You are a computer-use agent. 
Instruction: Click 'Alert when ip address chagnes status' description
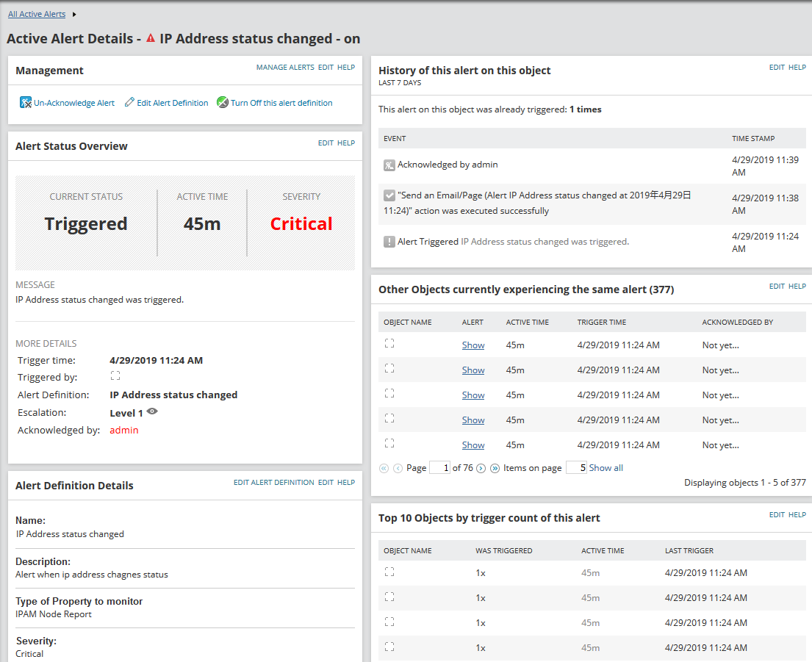click(92, 575)
